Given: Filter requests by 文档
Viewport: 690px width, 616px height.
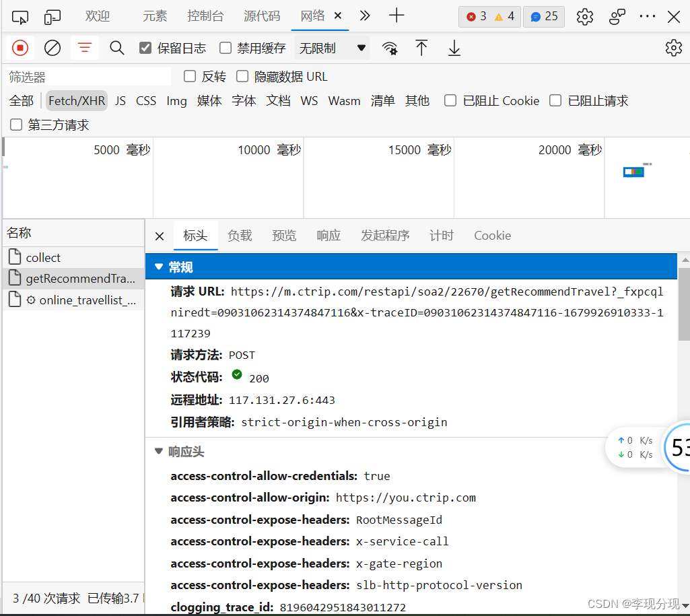Looking at the screenshot, I should pos(278,101).
